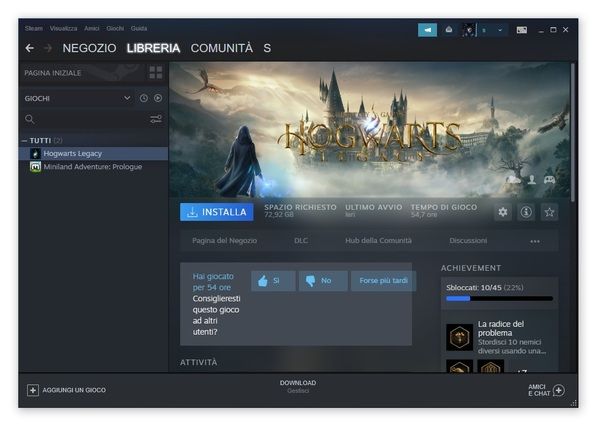
Task: Open the notifications bell icon
Action: click(449, 30)
